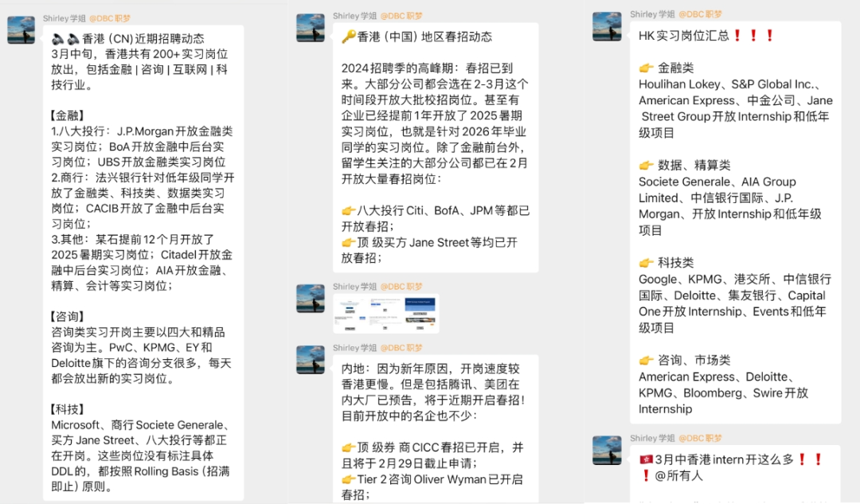Click the @所有人 mention in last message
This screenshot has width=860, height=504.
point(679,475)
